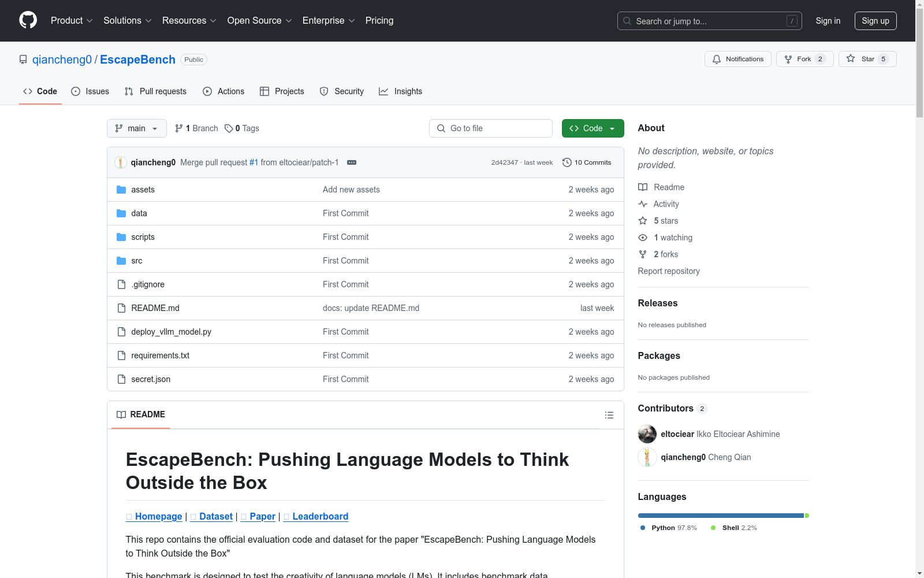Open the Pull requests tab
Screen dimensions: 924x578
[155, 91]
